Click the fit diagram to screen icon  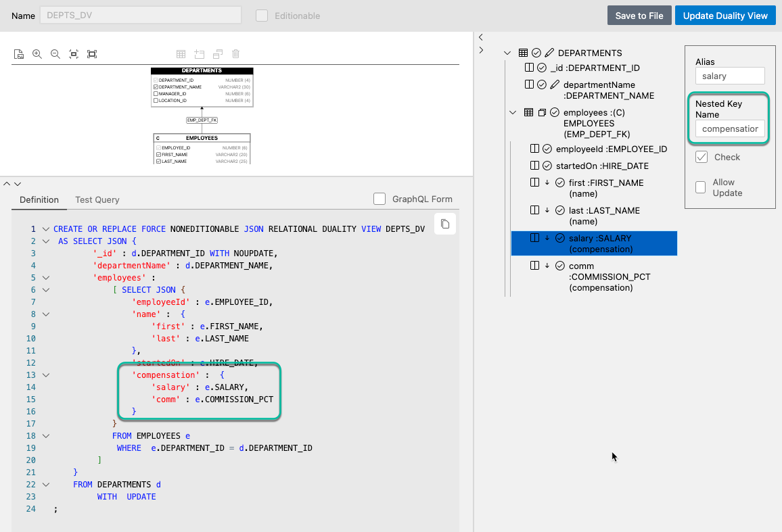point(92,54)
